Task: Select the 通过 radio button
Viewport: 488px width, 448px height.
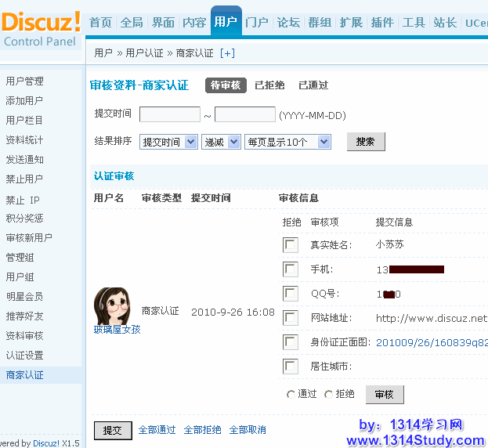Action: 291,395
